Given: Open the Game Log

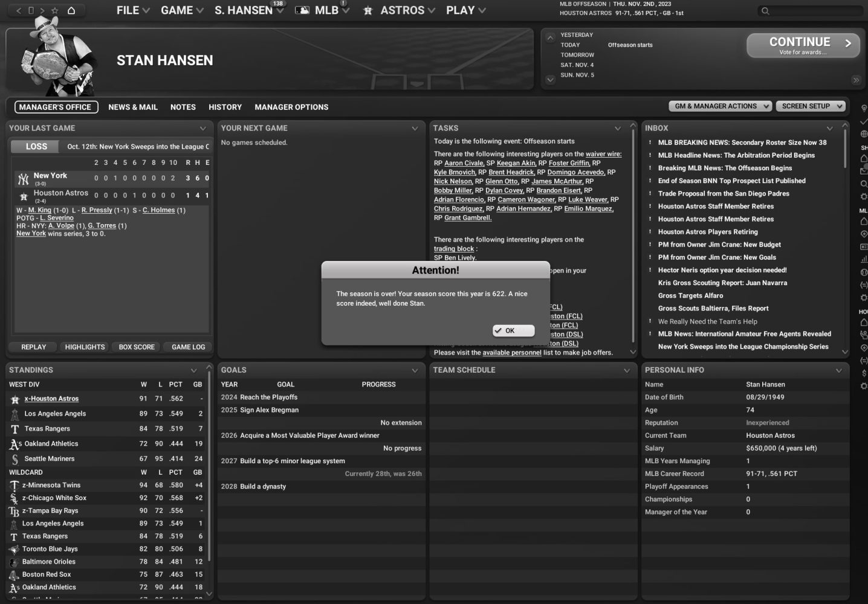Looking at the screenshot, I should click(188, 347).
